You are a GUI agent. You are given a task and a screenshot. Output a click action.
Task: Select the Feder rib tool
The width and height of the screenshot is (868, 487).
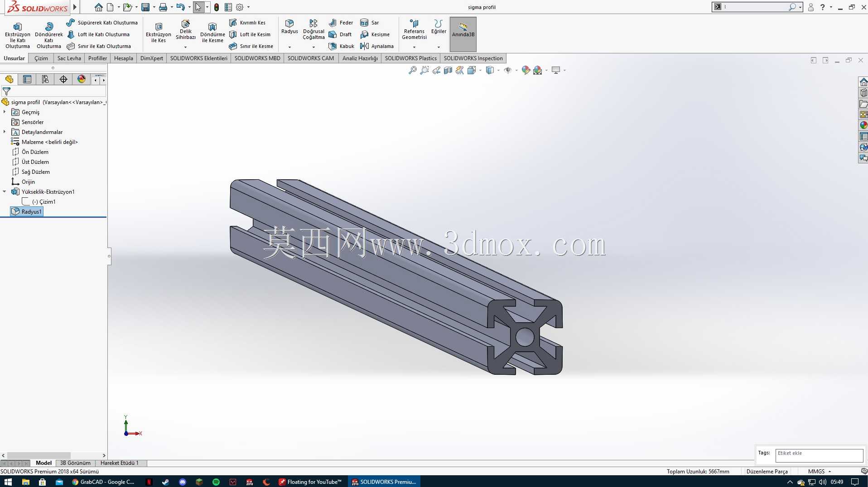(x=341, y=23)
